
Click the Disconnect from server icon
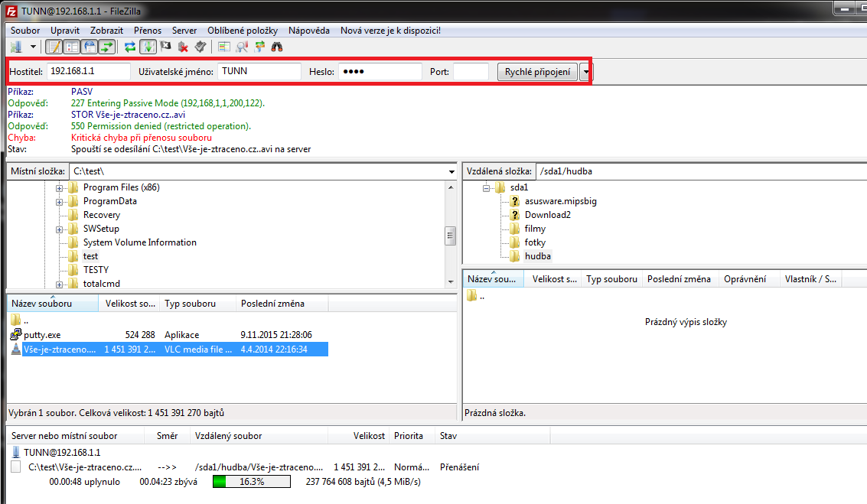tap(184, 47)
